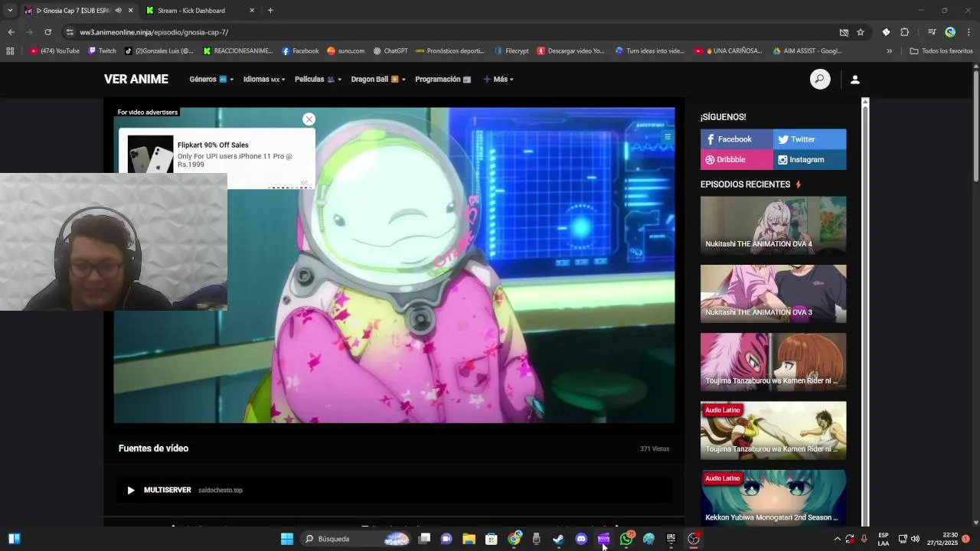Open the Twitch bookmark
The width and height of the screenshot is (980, 551).
(102, 51)
